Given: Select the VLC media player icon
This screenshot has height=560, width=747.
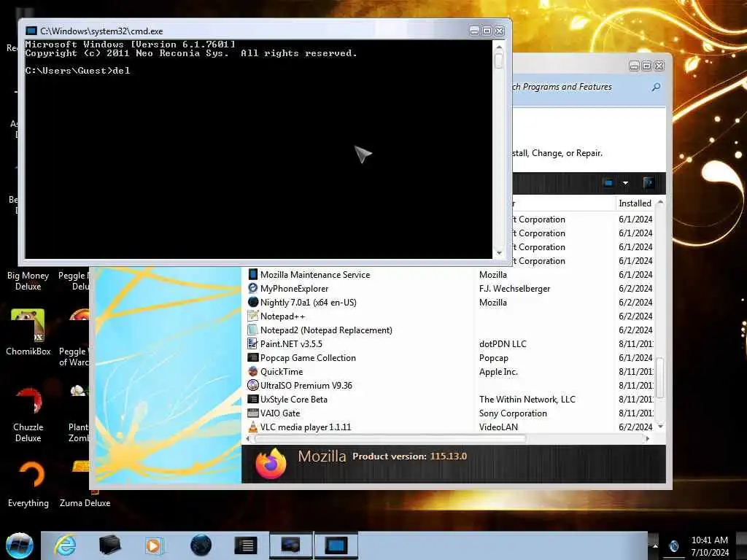Looking at the screenshot, I should [253, 427].
